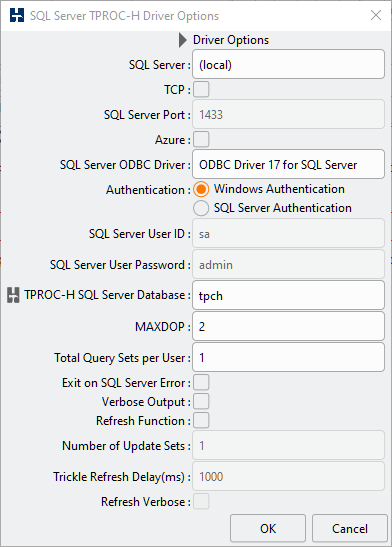
Task: Click the HammerDB logo icon in title bar
Action: pyautogui.click(x=17, y=15)
